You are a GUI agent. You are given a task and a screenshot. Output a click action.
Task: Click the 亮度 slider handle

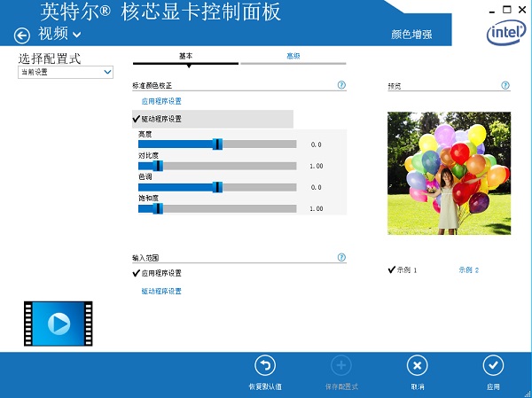217,144
